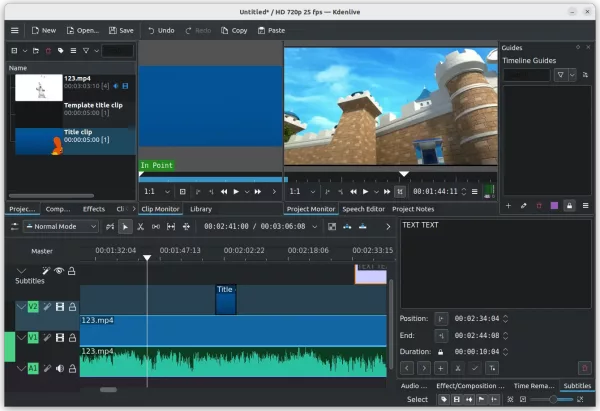Lock the Subtitles track
This screenshot has height=411, width=600.
[72, 271]
